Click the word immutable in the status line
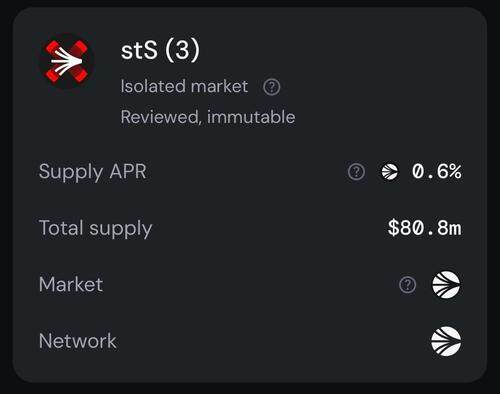The width and height of the screenshot is (500, 394). (251, 117)
